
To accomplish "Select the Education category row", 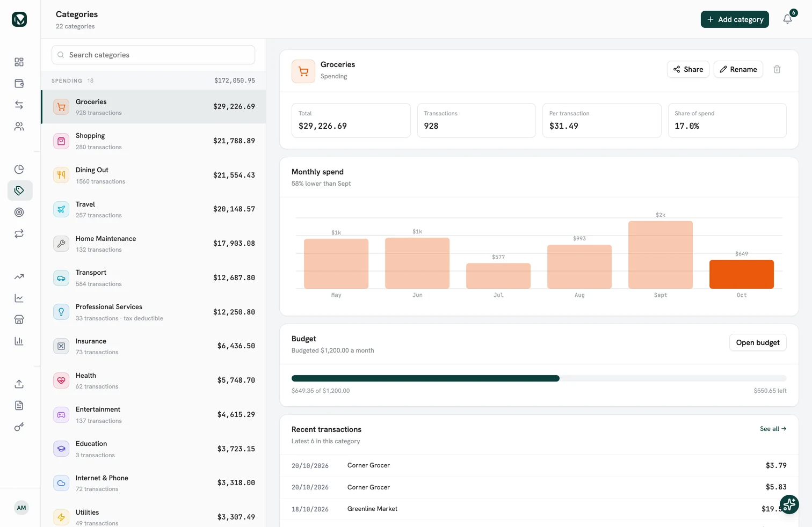I will pos(154,449).
